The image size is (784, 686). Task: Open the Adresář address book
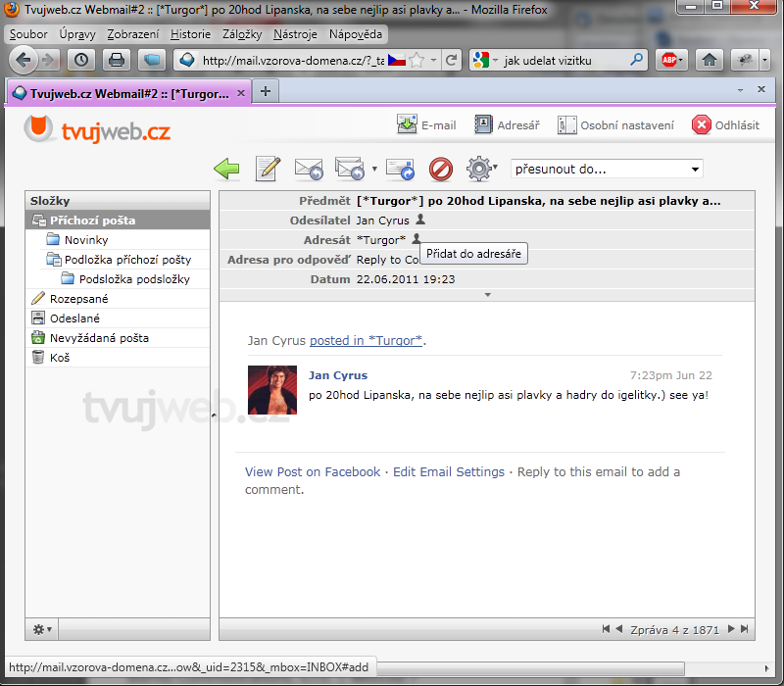[x=507, y=125]
